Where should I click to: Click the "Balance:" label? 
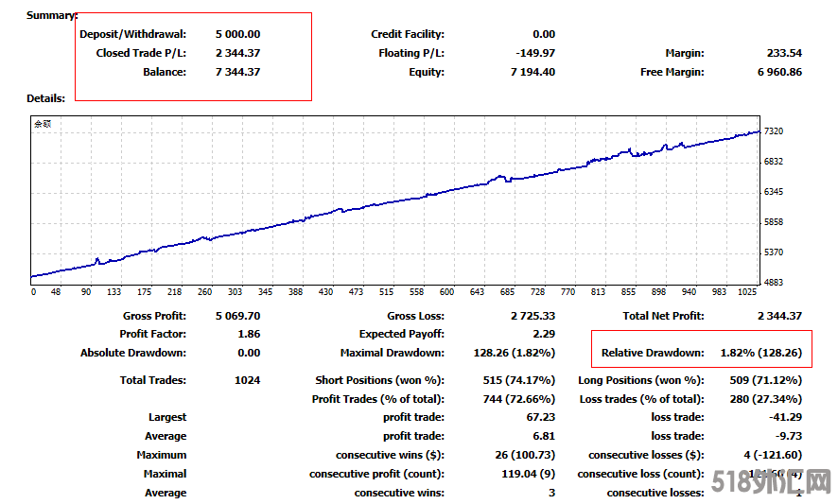pyautogui.click(x=165, y=72)
